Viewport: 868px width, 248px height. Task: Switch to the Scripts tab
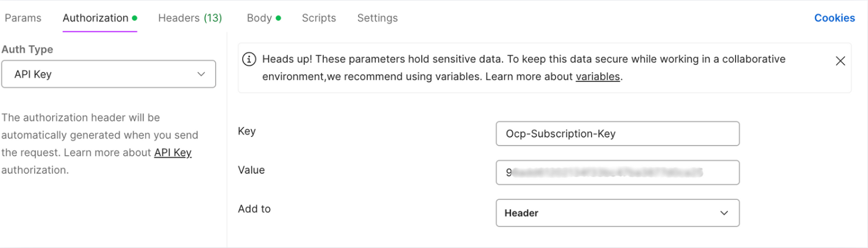(x=319, y=18)
